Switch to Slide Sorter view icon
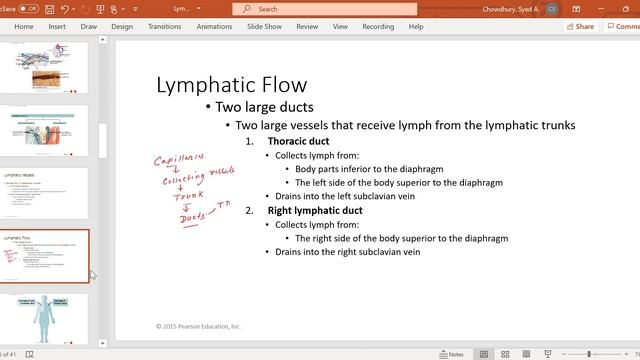This screenshot has width=640, height=360. tap(505, 354)
